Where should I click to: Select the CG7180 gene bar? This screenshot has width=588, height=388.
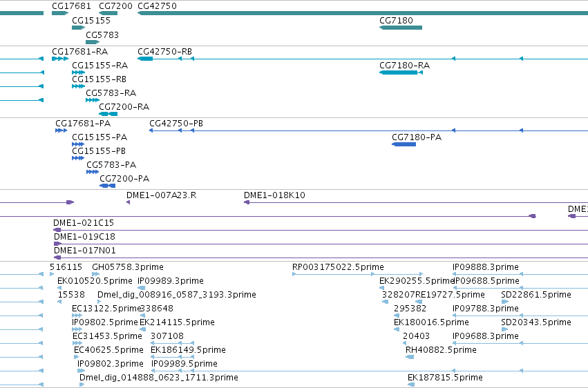401,28
